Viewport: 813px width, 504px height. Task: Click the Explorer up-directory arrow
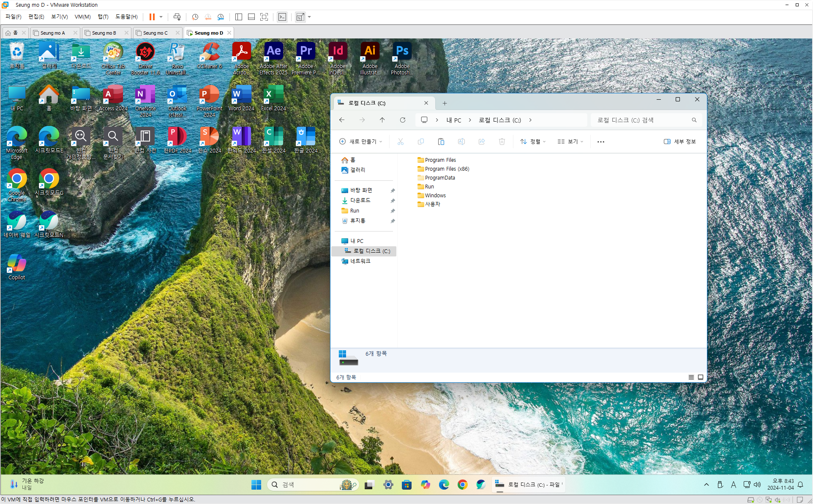coord(382,120)
